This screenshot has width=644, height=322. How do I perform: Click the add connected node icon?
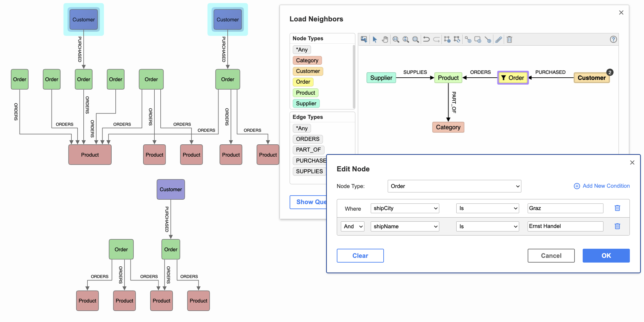[x=468, y=39]
